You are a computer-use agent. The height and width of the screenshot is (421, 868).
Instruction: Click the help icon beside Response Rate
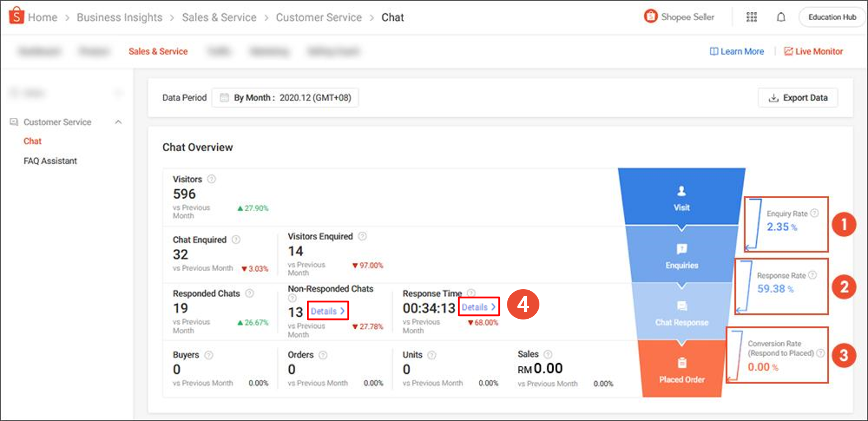tap(812, 275)
